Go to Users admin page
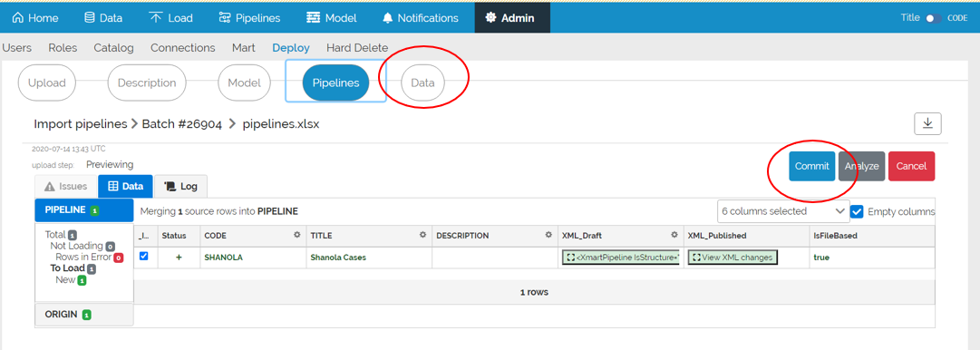980x350 pixels. (17, 47)
